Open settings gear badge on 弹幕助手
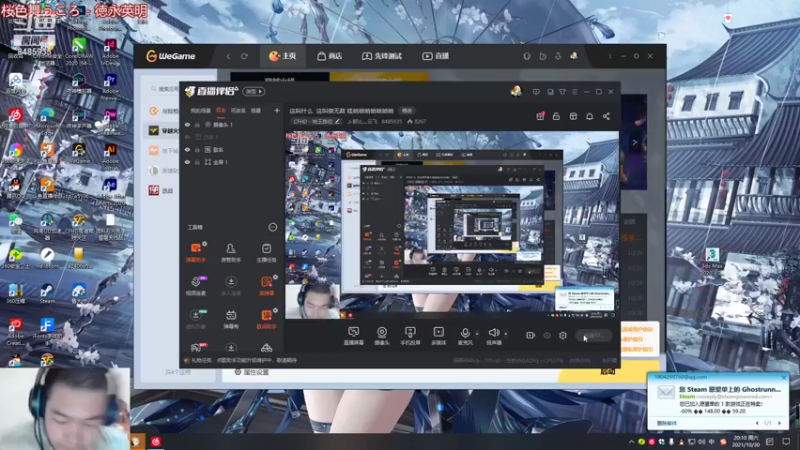 205,244
